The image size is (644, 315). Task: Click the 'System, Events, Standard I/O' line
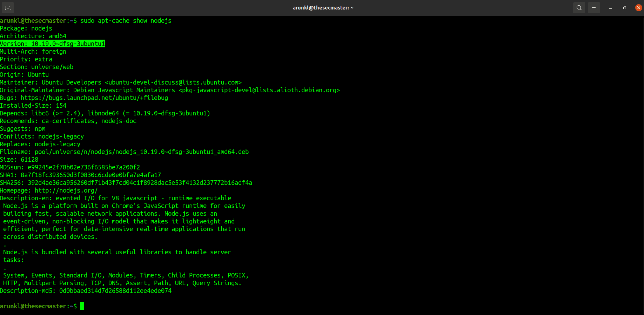(x=126, y=275)
